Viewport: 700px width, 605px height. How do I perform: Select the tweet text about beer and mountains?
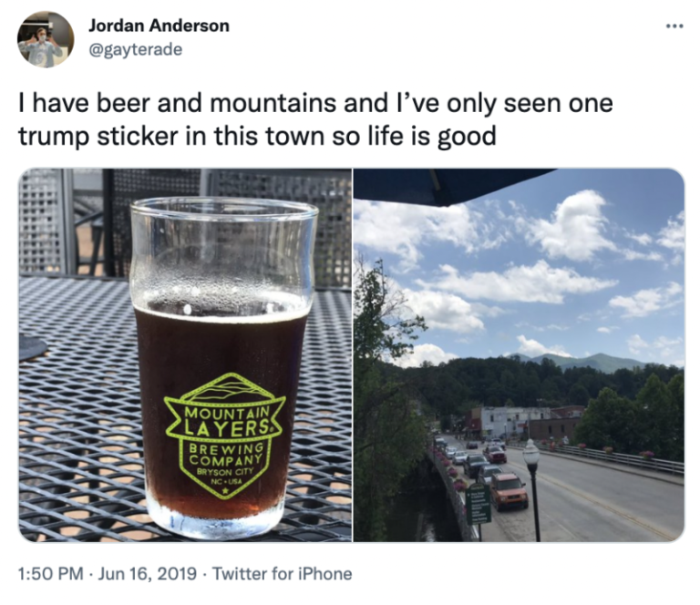pyautogui.click(x=315, y=119)
